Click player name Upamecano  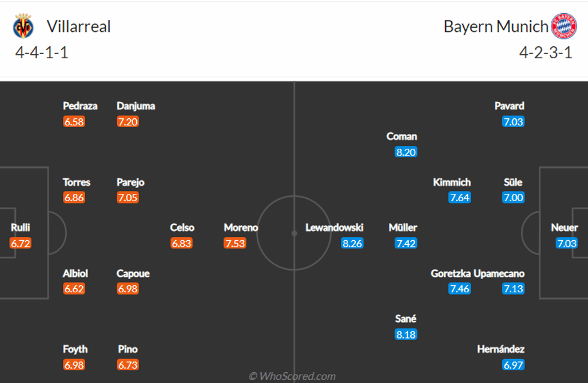(x=499, y=274)
